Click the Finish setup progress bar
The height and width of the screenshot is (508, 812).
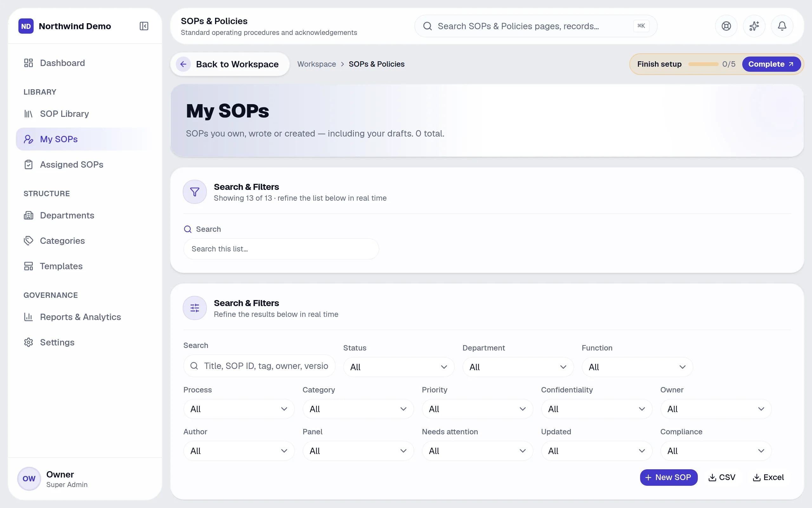[703, 64]
